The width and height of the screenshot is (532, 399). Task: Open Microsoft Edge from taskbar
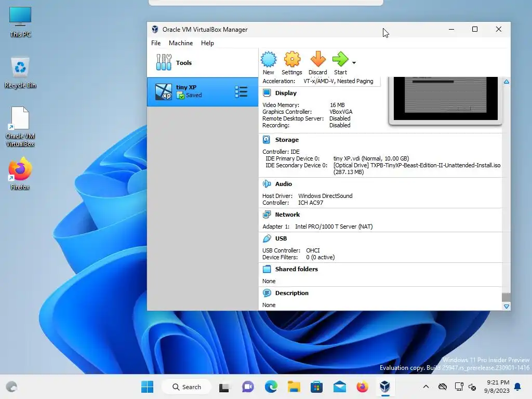(x=271, y=387)
